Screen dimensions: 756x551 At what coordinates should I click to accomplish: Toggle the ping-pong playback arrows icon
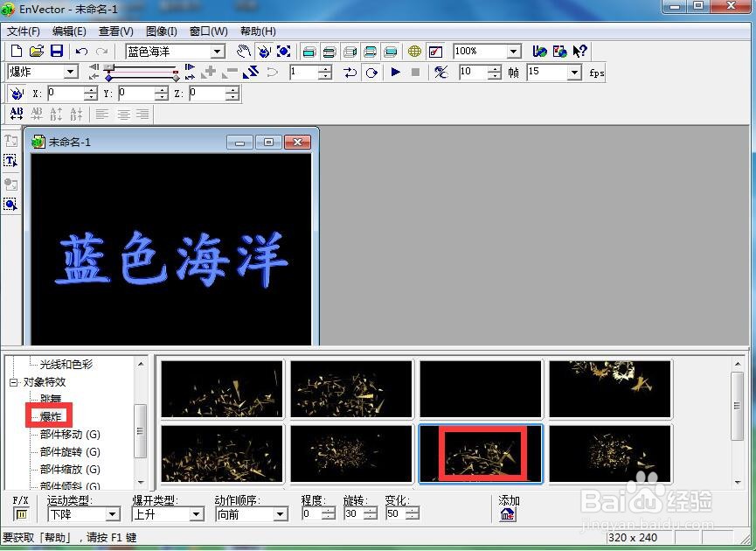[350, 73]
